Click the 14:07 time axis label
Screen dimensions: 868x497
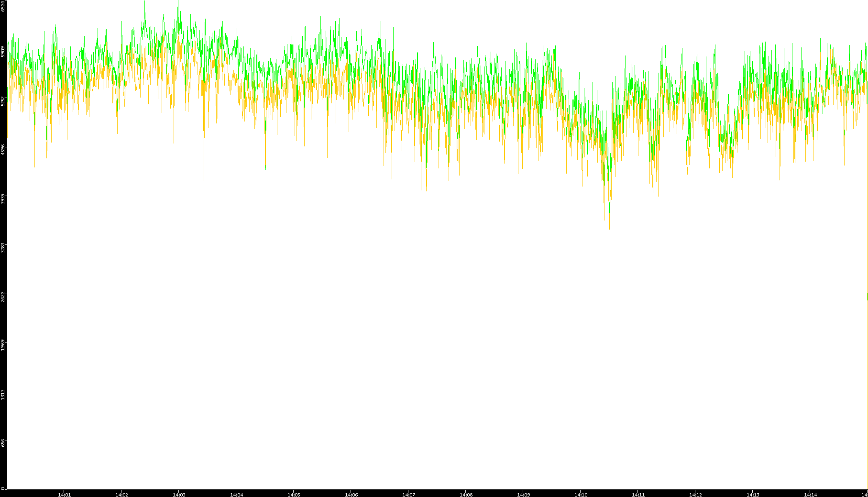(x=408, y=495)
